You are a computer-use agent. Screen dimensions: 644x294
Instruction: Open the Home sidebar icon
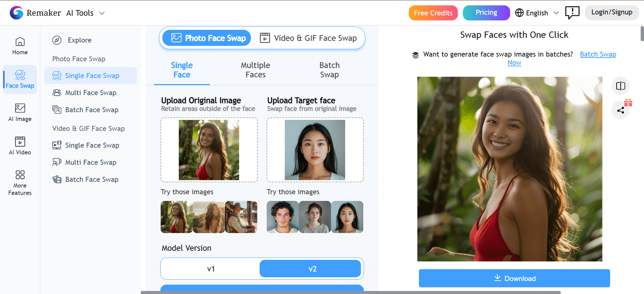click(20, 42)
